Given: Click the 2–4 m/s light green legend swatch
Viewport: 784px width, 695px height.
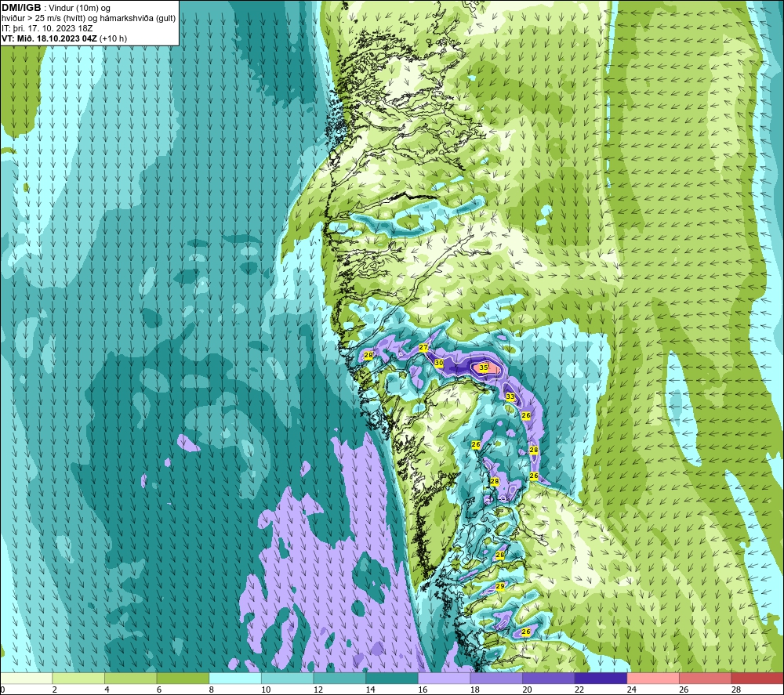Looking at the screenshot, I should (78, 679).
